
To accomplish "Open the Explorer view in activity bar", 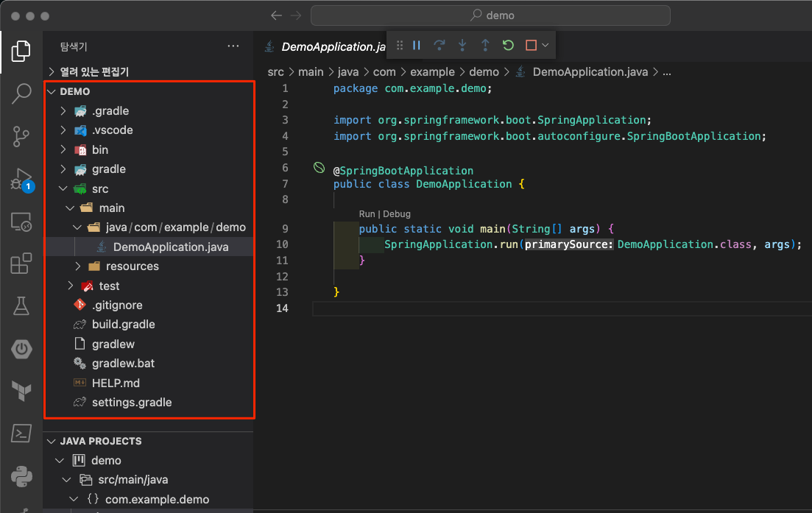I will [21, 52].
